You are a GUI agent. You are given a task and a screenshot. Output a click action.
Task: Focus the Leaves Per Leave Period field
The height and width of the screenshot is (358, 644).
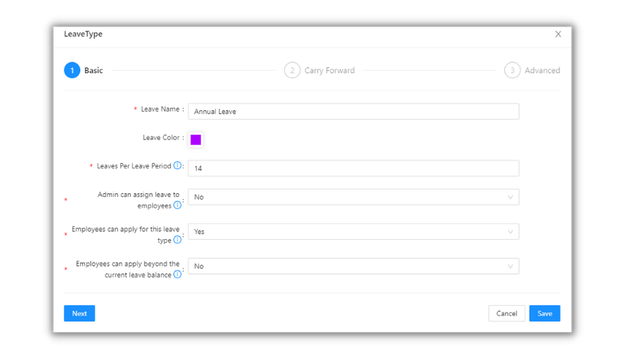tap(353, 168)
